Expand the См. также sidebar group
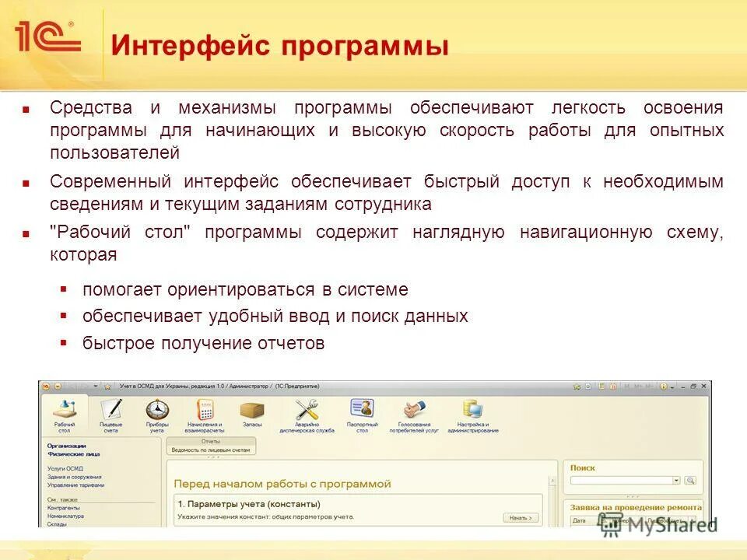 [62, 499]
